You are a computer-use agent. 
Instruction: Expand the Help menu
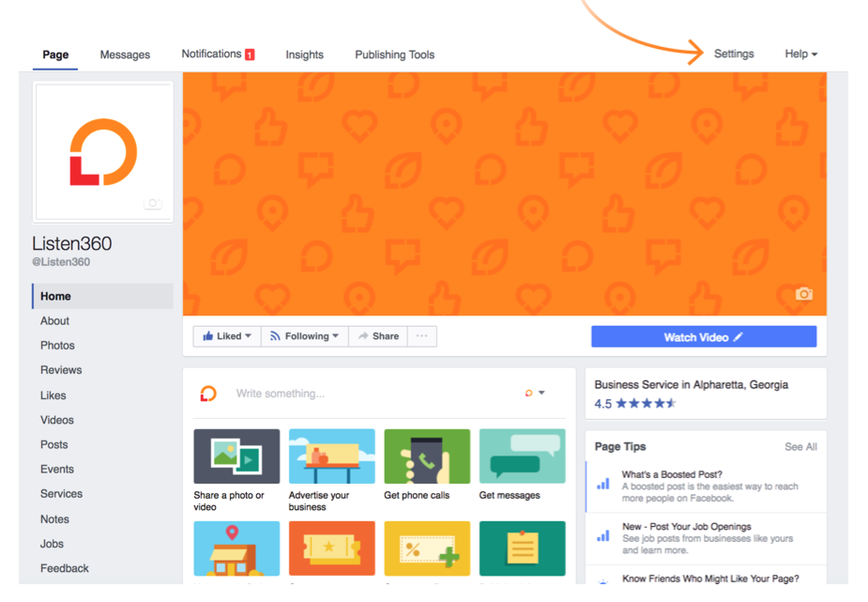(801, 54)
